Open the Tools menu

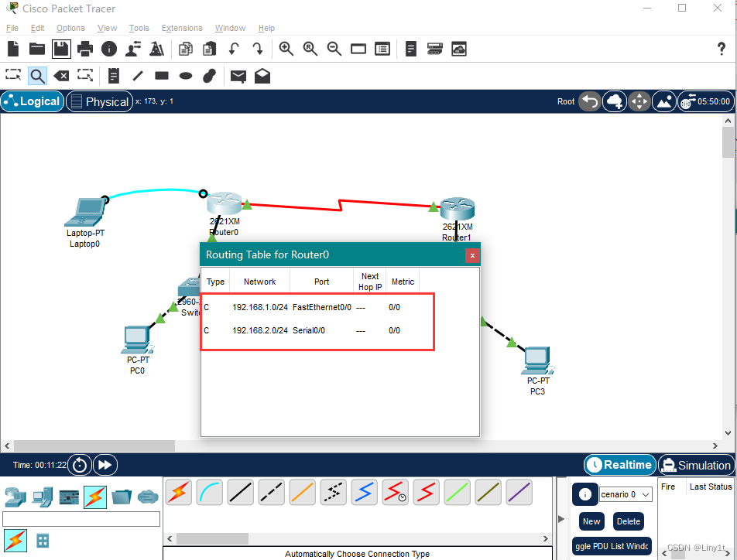[139, 28]
